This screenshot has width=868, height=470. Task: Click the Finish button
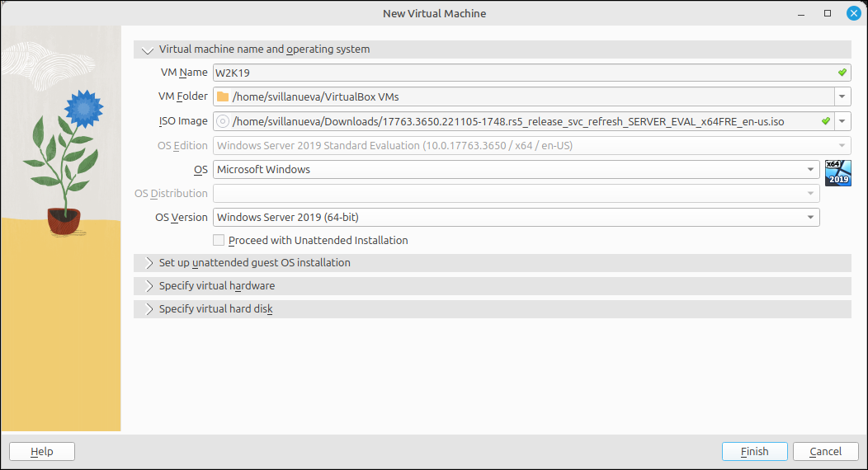coord(754,451)
